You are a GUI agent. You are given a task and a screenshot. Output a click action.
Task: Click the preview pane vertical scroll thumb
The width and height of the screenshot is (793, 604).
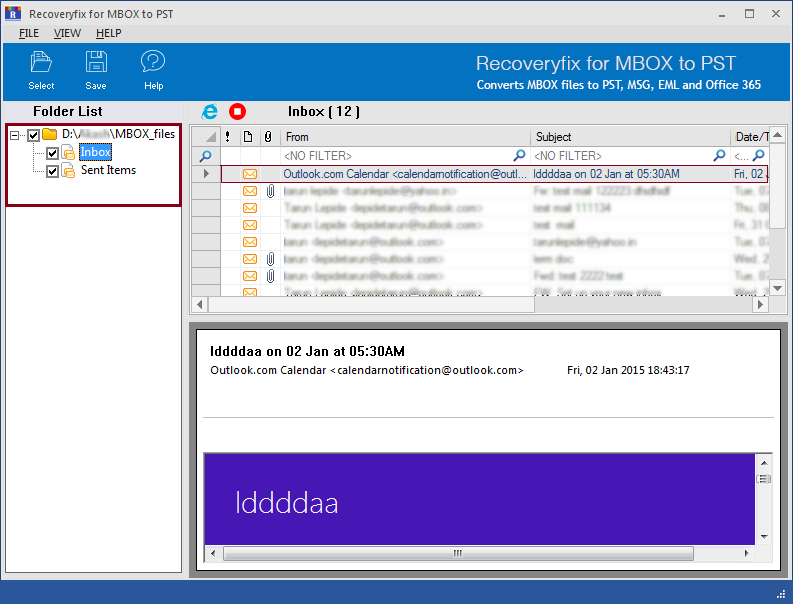coord(764,479)
